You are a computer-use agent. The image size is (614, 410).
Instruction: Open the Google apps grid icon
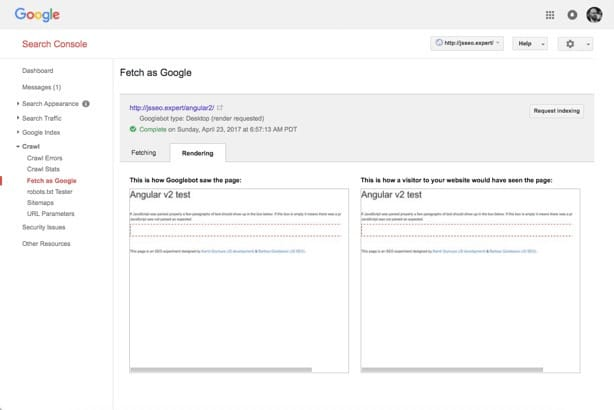(550, 15)
